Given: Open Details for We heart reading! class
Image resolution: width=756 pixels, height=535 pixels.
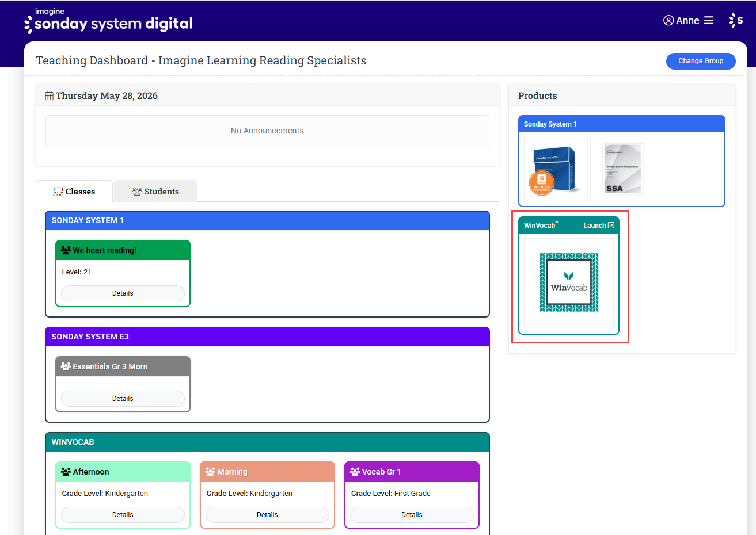Looking at the screenshot, I should pos(123,293).
